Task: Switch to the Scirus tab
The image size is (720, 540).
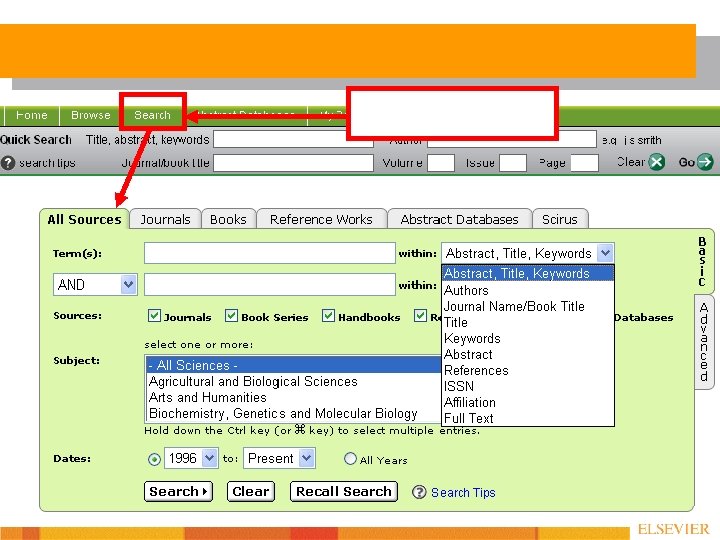Action: (560, 219)
